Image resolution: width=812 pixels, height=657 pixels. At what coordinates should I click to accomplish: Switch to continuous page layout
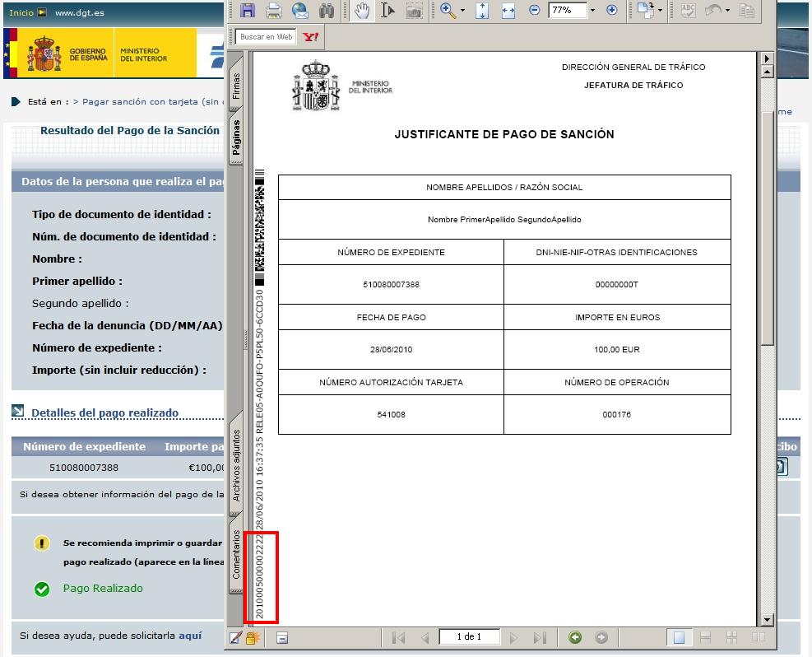[705, 637]
